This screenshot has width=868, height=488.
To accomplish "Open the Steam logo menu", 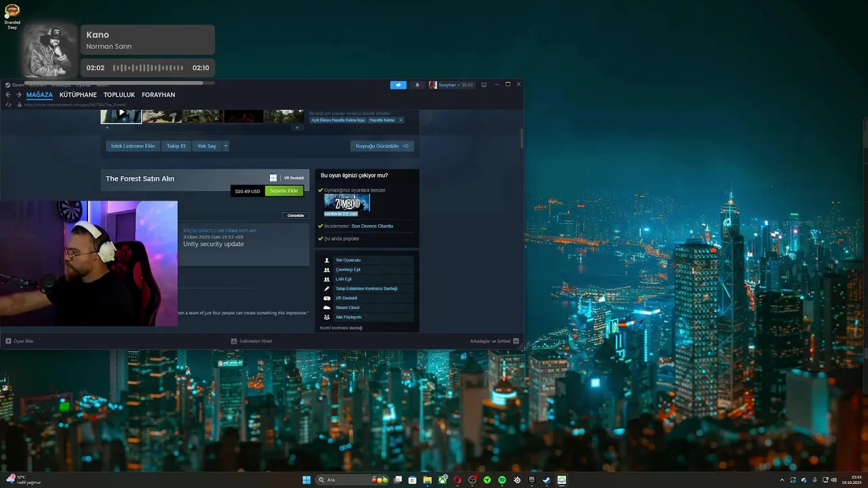I will point(7,85).
